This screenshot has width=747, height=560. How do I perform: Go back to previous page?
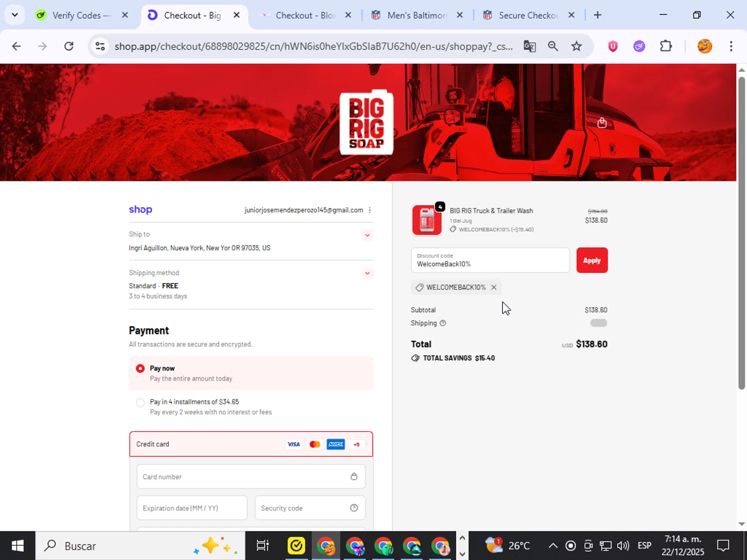(16, 46)
